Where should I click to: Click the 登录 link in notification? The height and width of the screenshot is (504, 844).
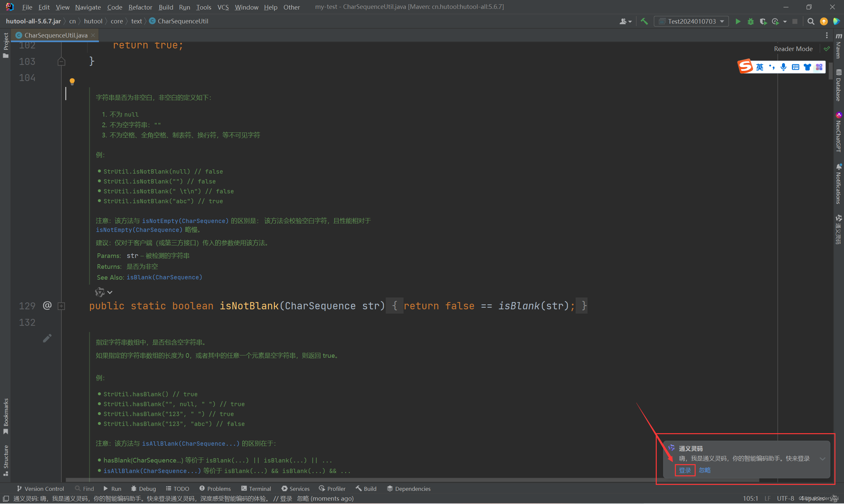click(684, 470)
